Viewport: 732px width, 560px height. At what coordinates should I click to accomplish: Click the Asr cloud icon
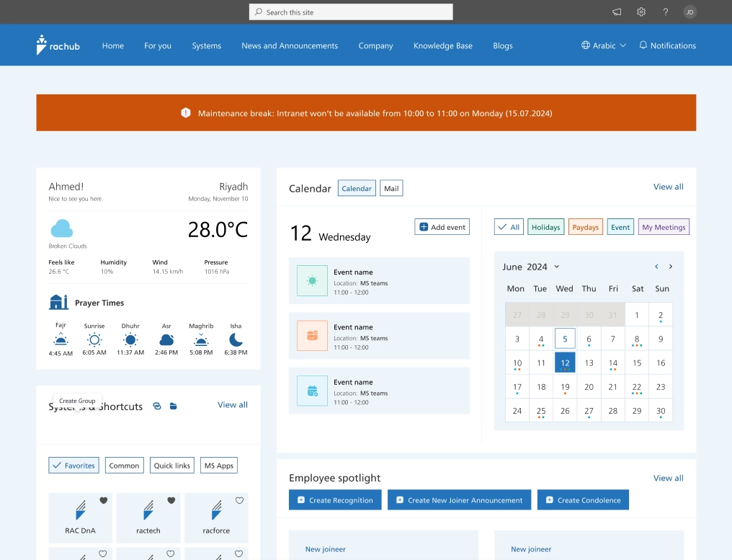[166, 339]
